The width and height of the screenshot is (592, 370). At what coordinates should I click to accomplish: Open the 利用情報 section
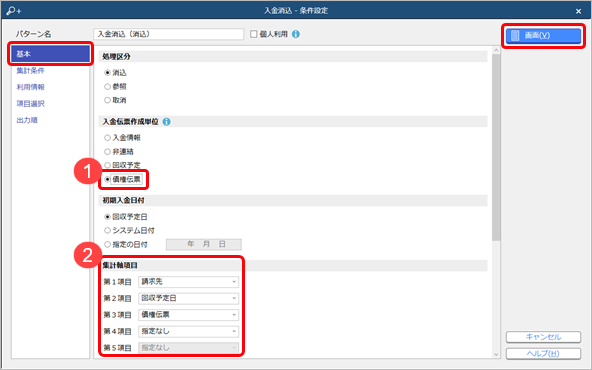click(30, 87)
